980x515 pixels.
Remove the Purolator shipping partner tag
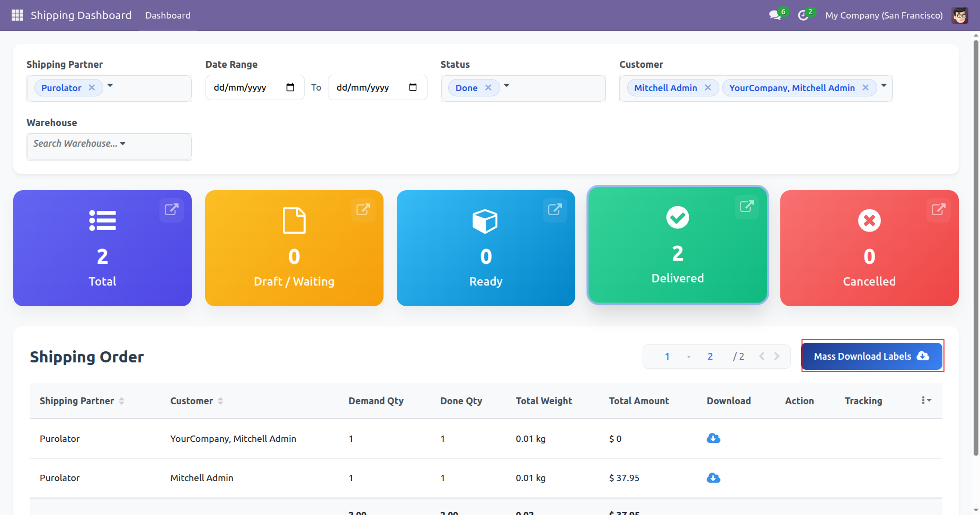[92, 88]
